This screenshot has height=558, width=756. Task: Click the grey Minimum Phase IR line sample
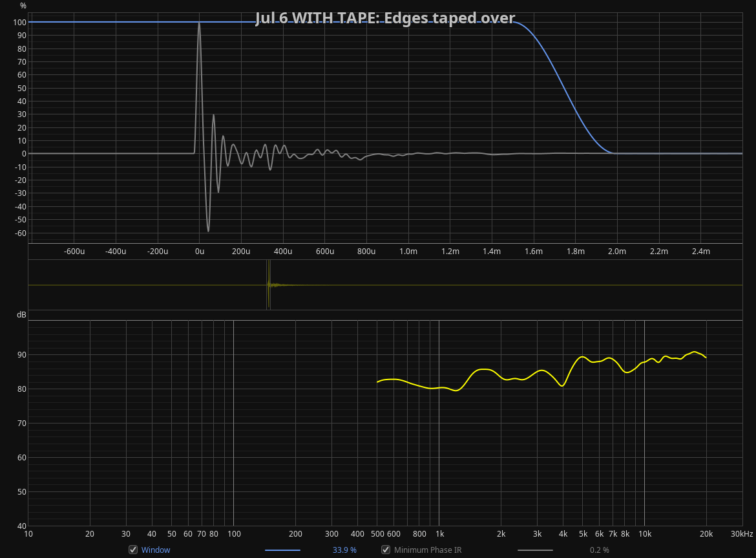(x=535, y=550)
